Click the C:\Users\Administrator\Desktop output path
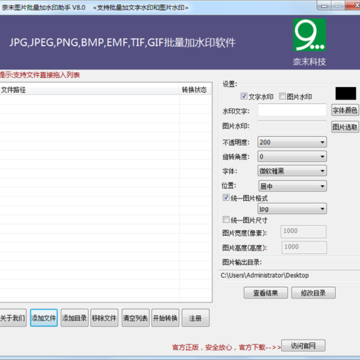This screenshot has height=360, width=360. (265, 275)
